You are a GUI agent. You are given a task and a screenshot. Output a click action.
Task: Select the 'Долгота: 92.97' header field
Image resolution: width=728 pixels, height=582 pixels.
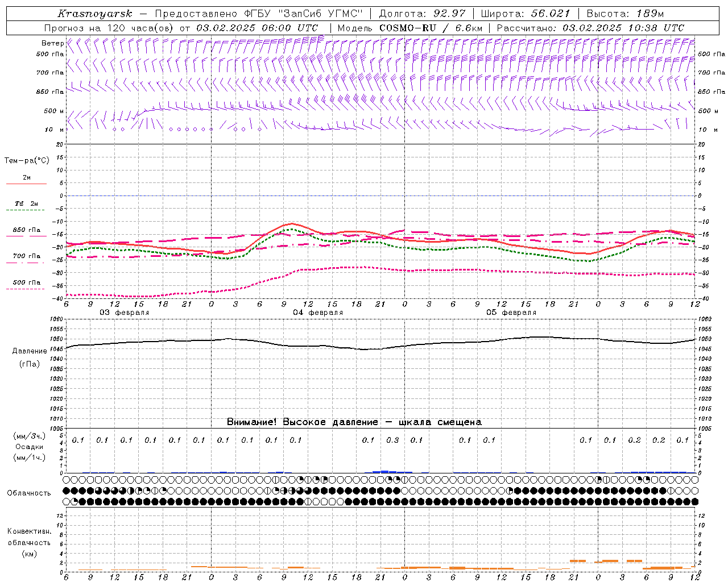[422, 14]
